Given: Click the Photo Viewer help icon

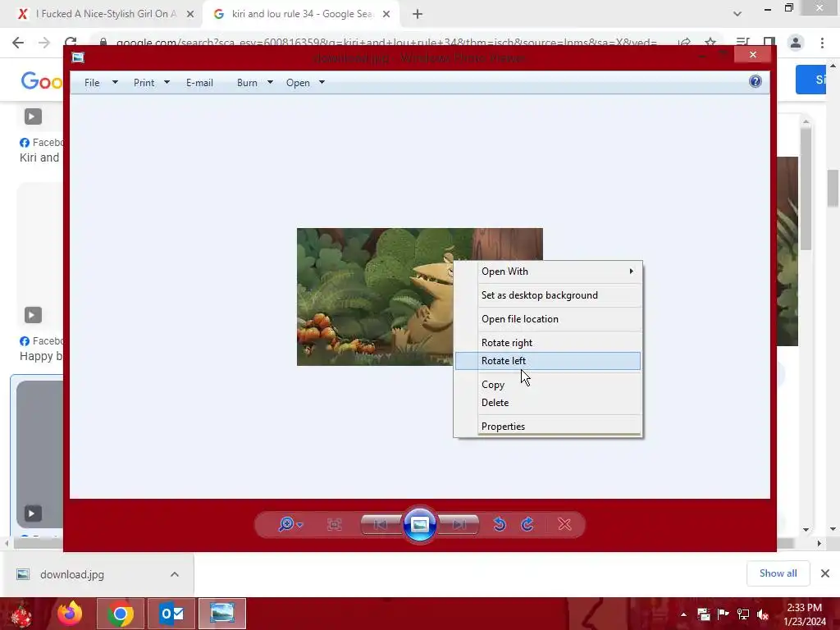Looking at the screenshot, I should pyautogui.click(x=756, y=81).
